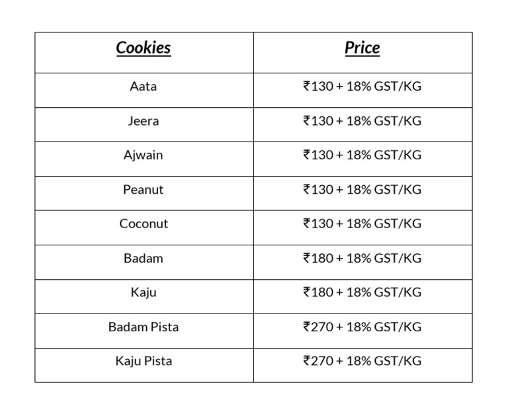Screen dimensions: 508x420
Task: Click the Ajwain row price
Action: [362, 155]
